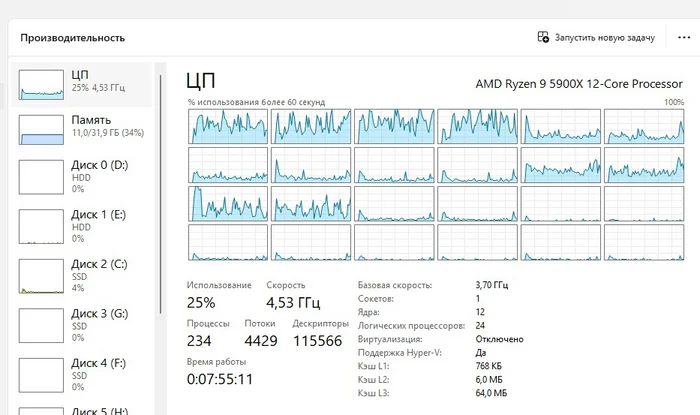The width and height of the screenshot is (700, 415).
Task: Click the memory usage '11,0/31,9 ГБ (34%)' text
Action: pos(108,133)
